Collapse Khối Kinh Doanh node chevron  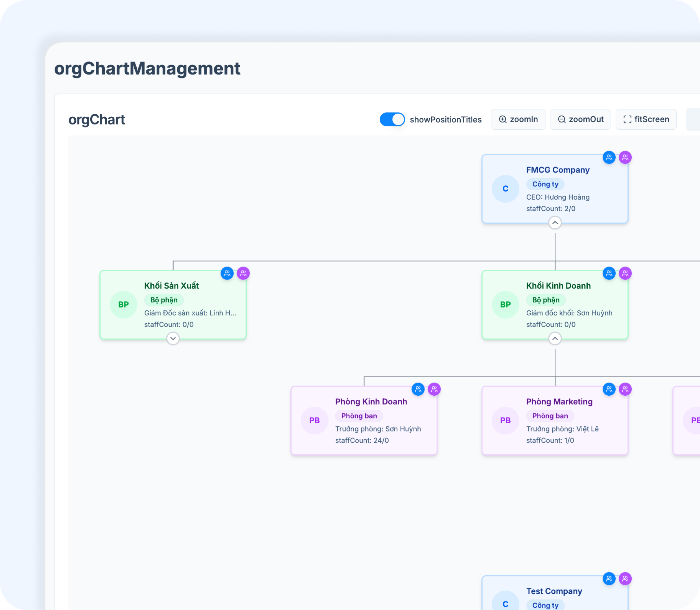click(555, 338)
